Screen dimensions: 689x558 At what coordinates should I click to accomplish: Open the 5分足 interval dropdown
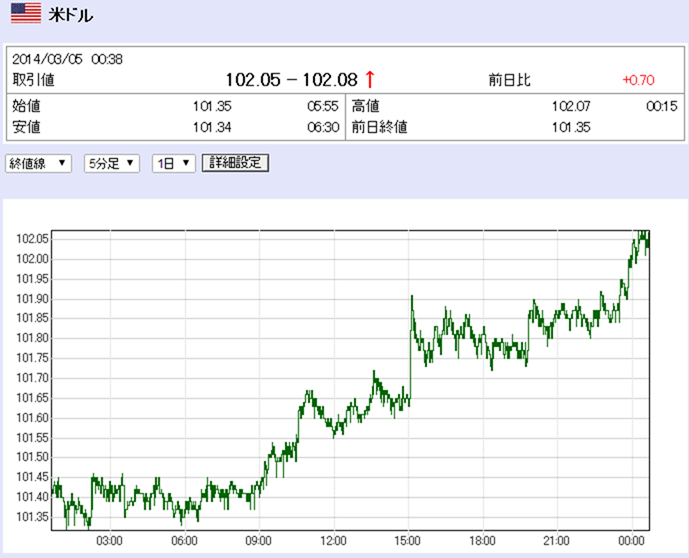pos(112,163)
